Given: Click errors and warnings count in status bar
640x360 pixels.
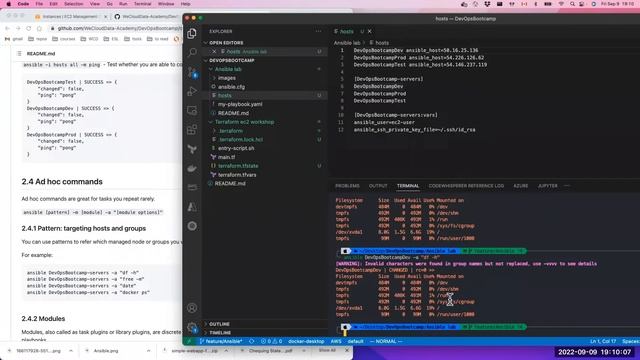Looking at the screenshot, I should tap(271, 341).
